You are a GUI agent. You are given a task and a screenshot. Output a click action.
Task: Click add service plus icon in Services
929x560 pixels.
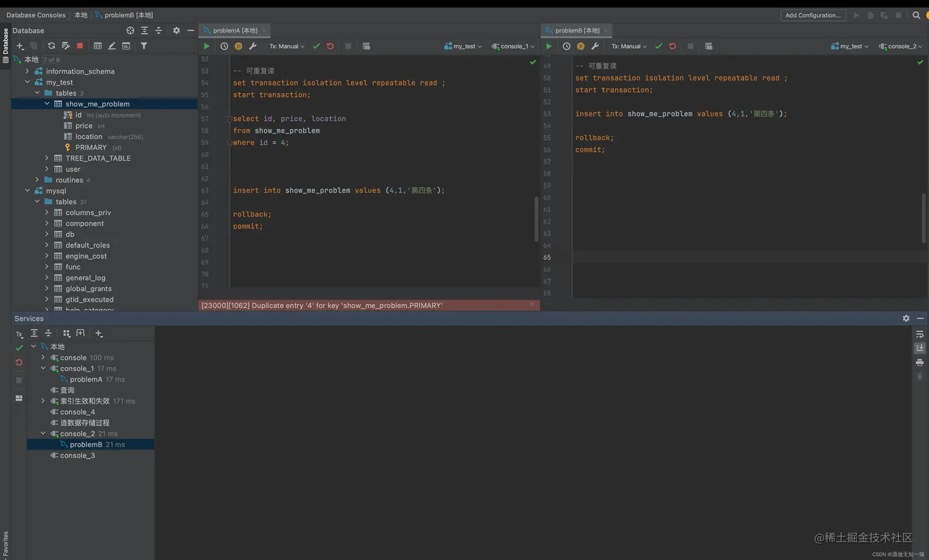99,333
